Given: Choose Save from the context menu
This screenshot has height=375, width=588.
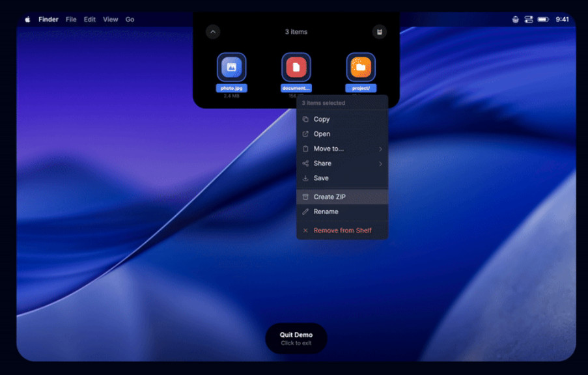Looking at the screenshot, I should [x=342, y=178].
